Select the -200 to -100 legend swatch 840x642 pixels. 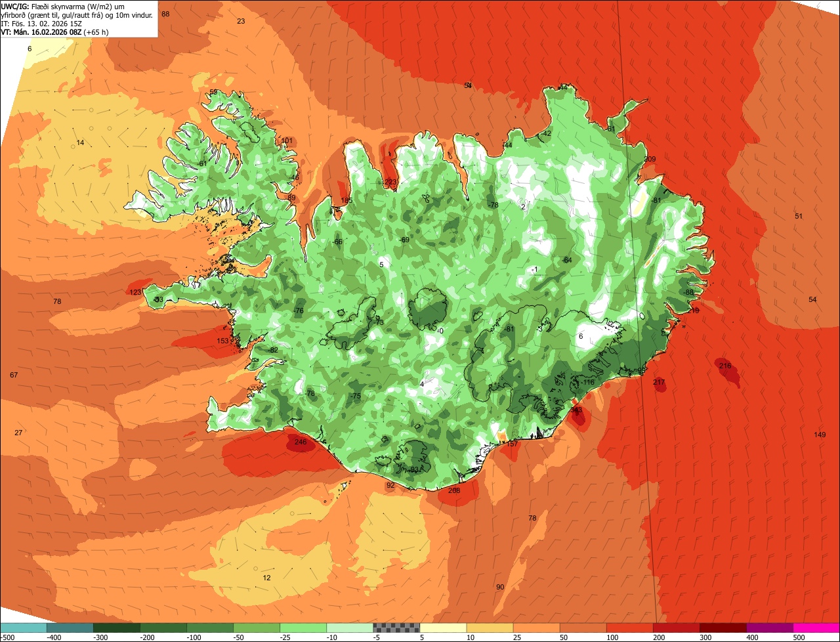(163, 628)
